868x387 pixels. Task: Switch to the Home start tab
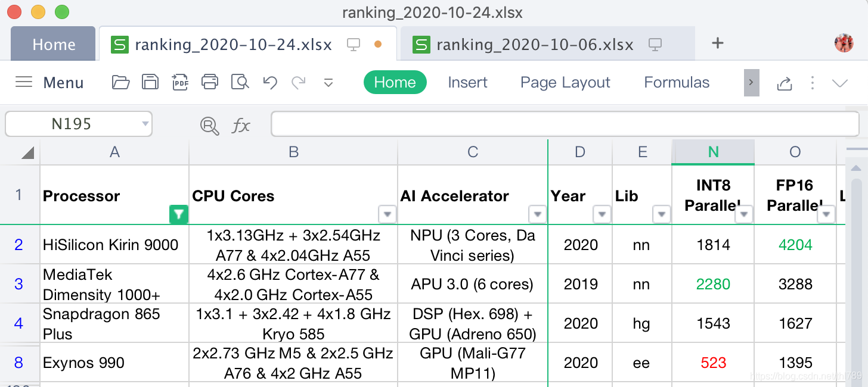coord(54,44)
